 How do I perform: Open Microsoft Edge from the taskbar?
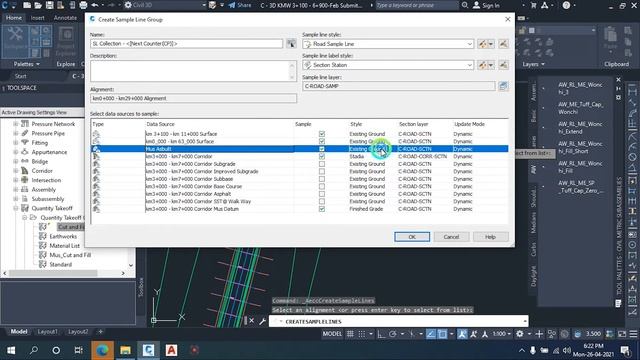(102, 350)
